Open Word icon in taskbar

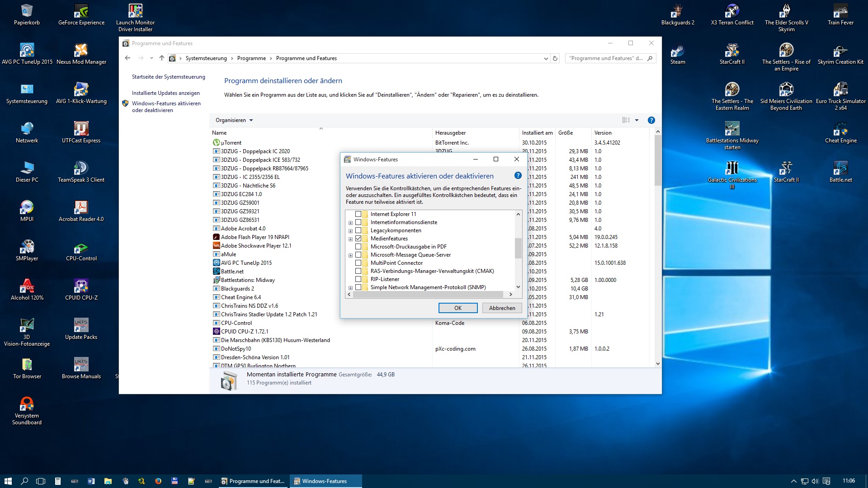pos(91,481)
